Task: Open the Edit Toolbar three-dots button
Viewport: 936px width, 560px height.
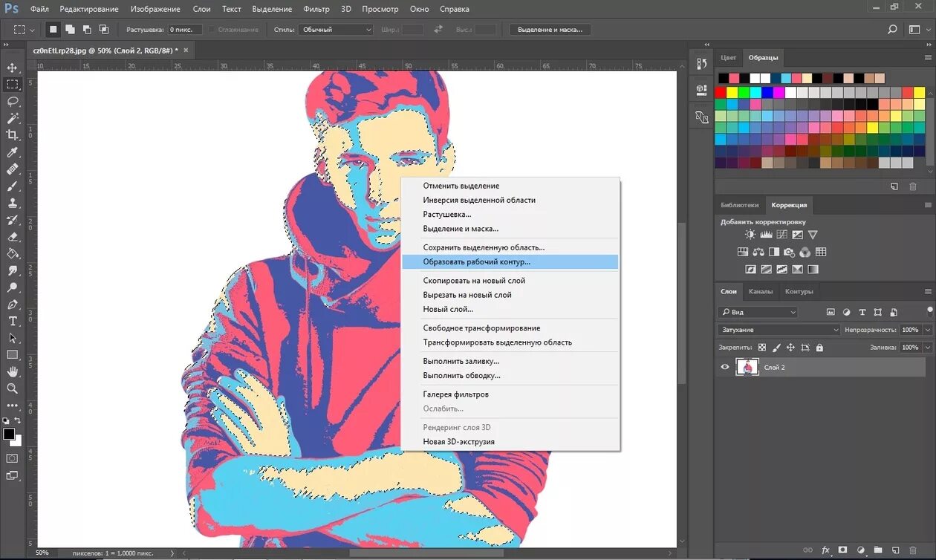Action: [12, 406]
